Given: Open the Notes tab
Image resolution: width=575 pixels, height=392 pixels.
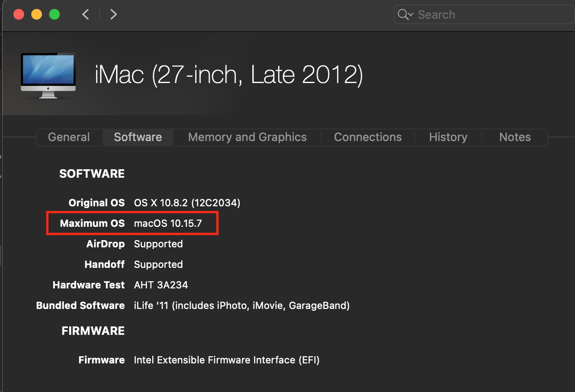Looking at the screenshot, I should [x=515, y=137].
